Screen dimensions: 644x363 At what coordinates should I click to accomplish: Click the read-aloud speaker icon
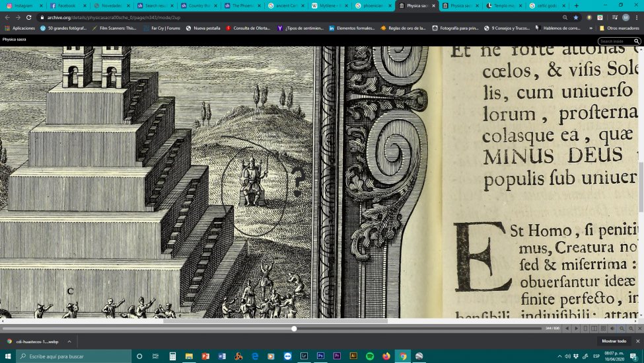612,329
